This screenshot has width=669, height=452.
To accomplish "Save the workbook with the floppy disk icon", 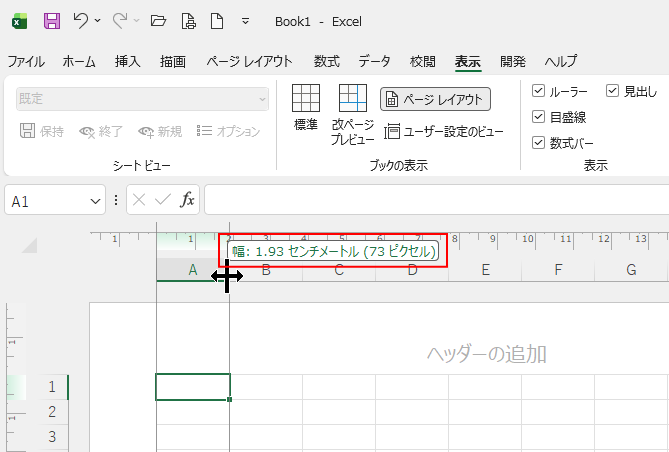I will click(52, 21).
